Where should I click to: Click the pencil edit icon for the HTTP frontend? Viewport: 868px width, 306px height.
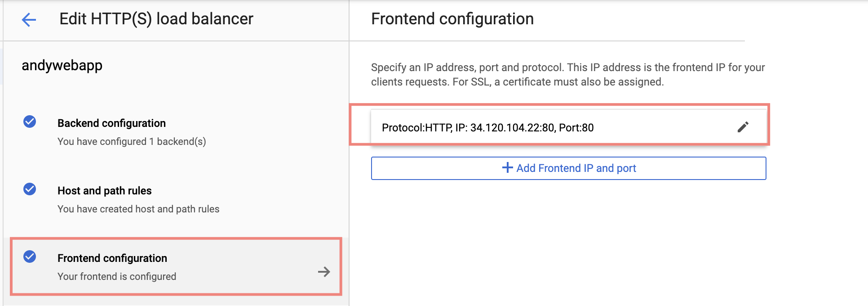(743, 127)
